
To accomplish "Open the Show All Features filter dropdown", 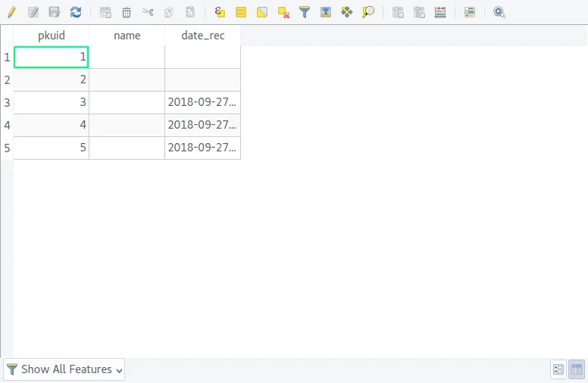I will [64, 369].
